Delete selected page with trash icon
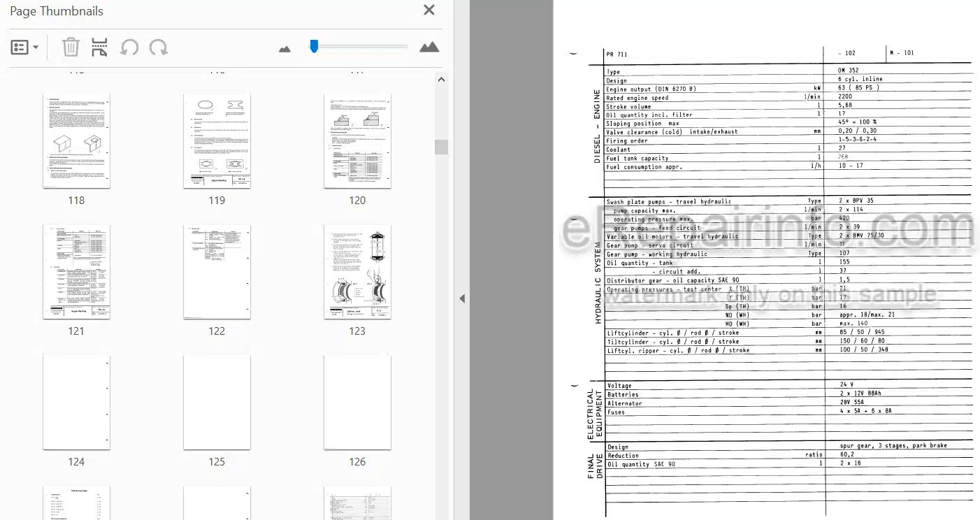Screen dimensions: 980x520 coord(71,48)
